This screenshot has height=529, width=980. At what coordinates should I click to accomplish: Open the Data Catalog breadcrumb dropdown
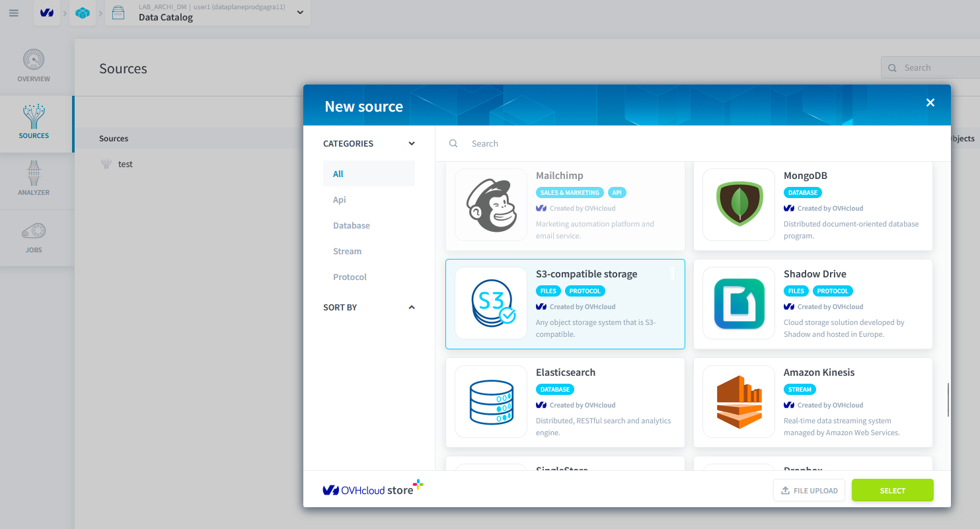pyautogui.click(x=299, y=13)
